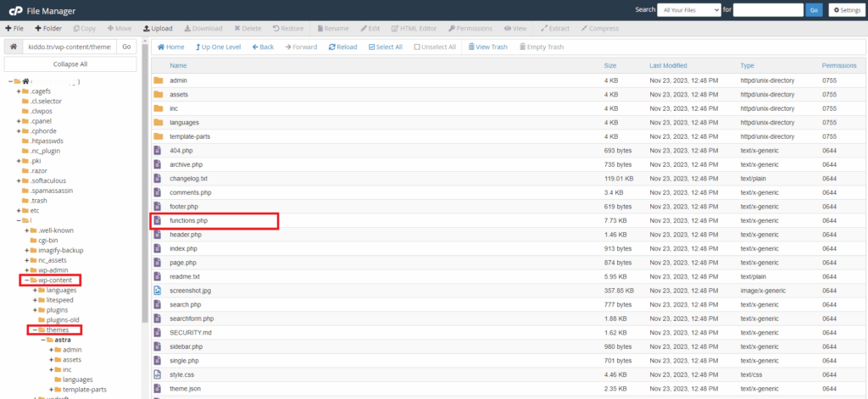Expand the wp-admin tree folder
Screen dimensions: 868x399
[27, 270]
